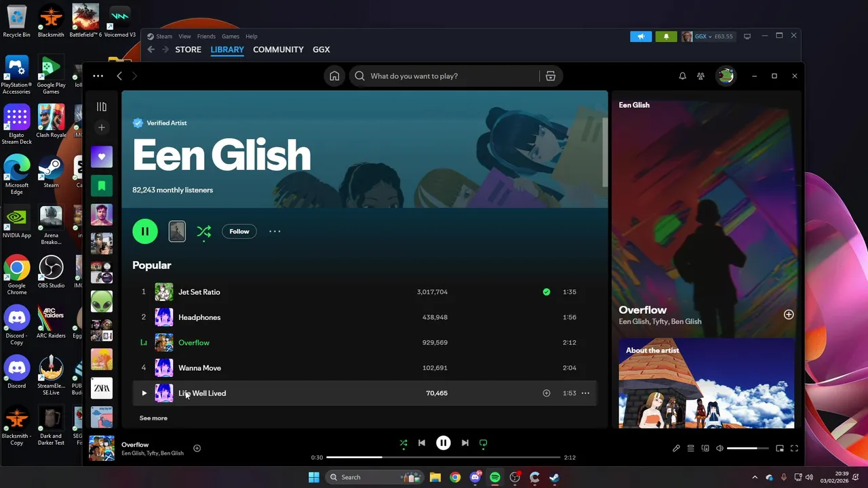Open Liked Songs in sidebar
Image resolution: width=868 pixels, height=488 pixels.
(x=102, y=157)
